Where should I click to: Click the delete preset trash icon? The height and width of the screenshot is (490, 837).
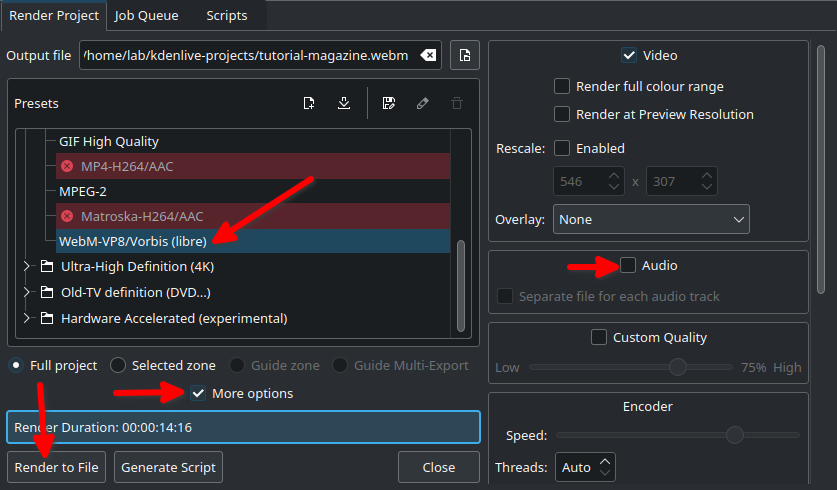(456, 103)
